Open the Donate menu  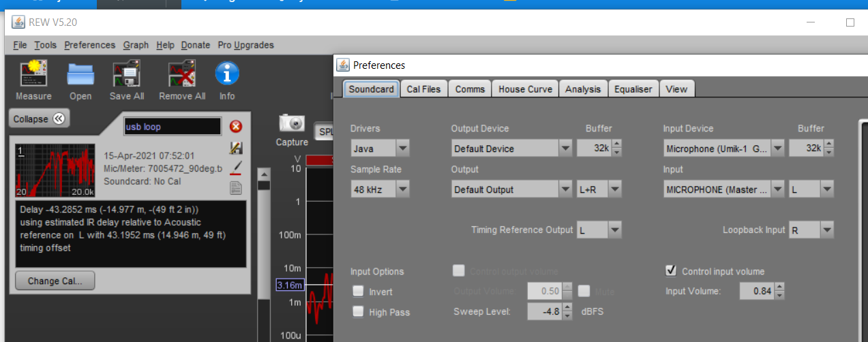[x=196, y=45]
